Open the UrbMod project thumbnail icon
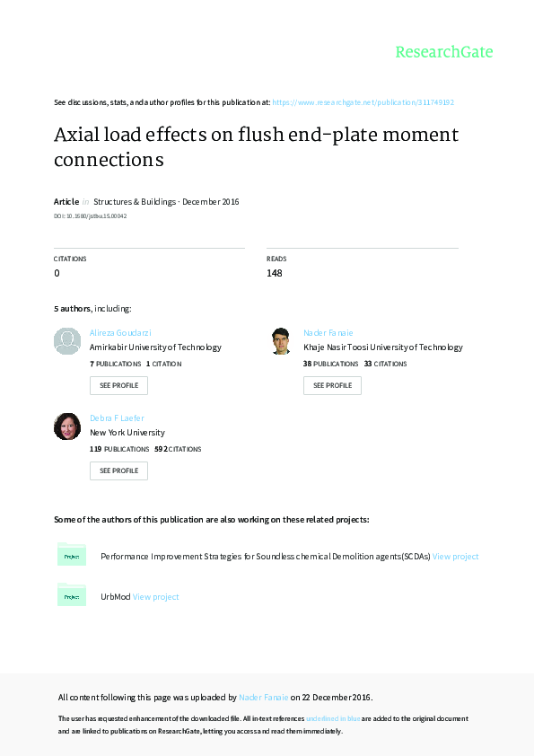This screenshot has width=534, height=756. coord(72,594)
